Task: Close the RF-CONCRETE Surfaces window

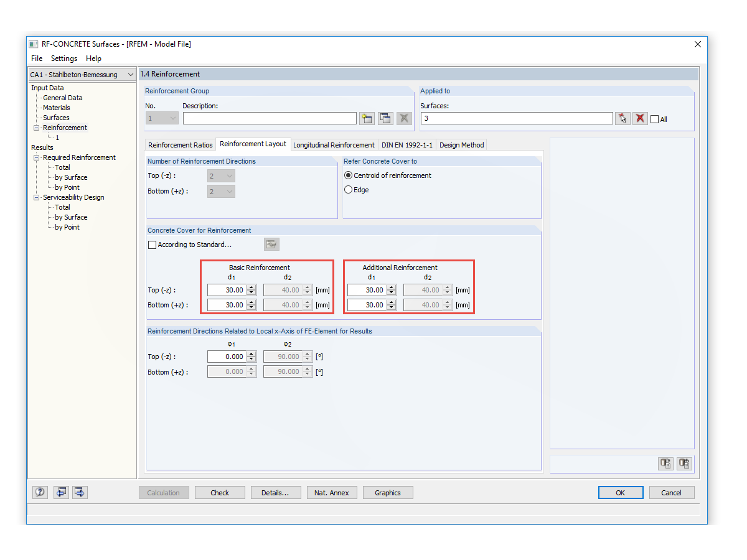Action: [x=697, y=44]
